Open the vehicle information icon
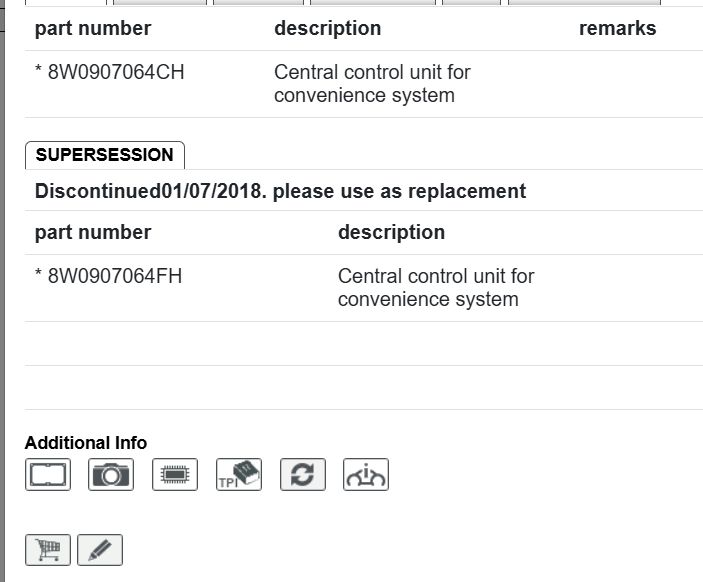The width and height of the screenshot is (703, 582). click(366, 474)
